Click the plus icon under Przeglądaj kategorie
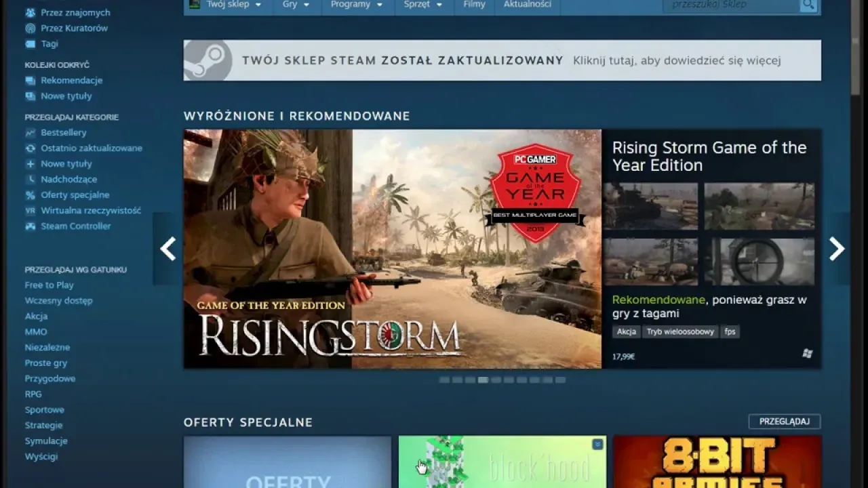 pos(30,164)
